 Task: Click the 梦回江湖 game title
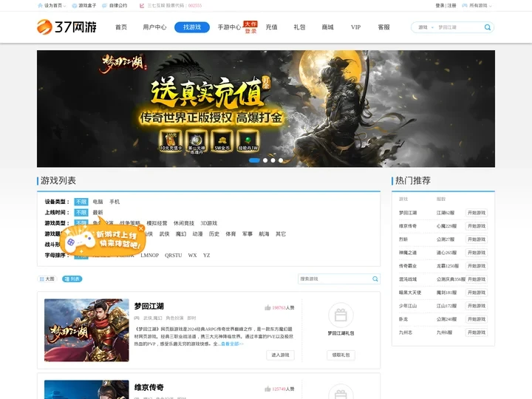(x=149, y=307)
